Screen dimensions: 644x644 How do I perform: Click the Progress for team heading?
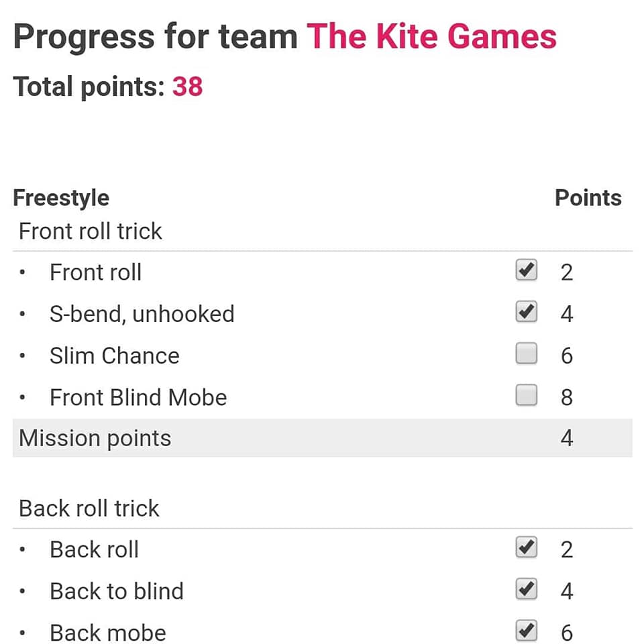tap(155, 37)
